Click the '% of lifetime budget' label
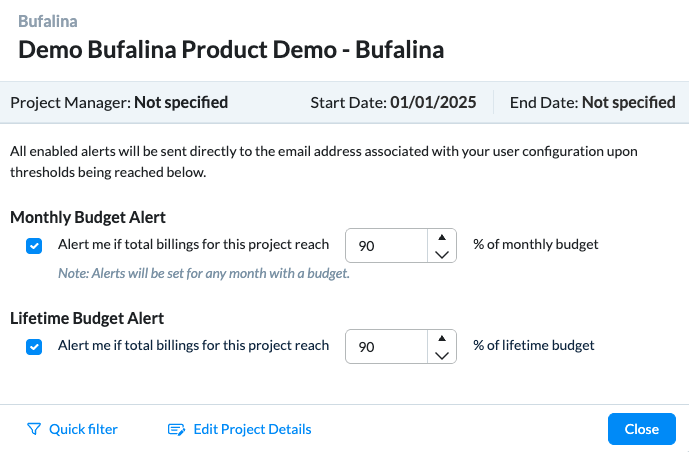 pyautogui.click(x=533, y=345)
